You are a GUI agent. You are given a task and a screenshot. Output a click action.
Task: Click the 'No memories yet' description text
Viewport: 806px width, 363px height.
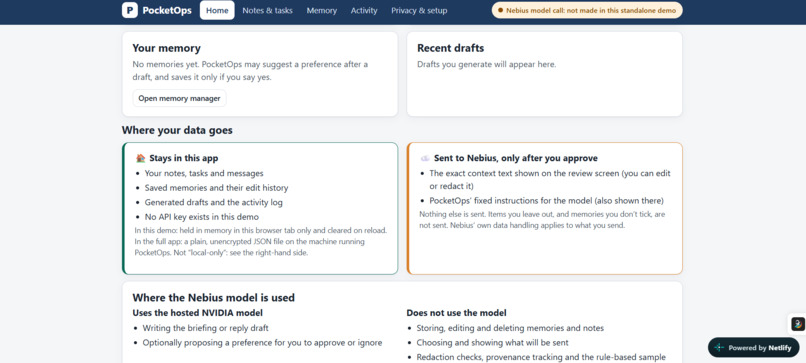point(250,71)
